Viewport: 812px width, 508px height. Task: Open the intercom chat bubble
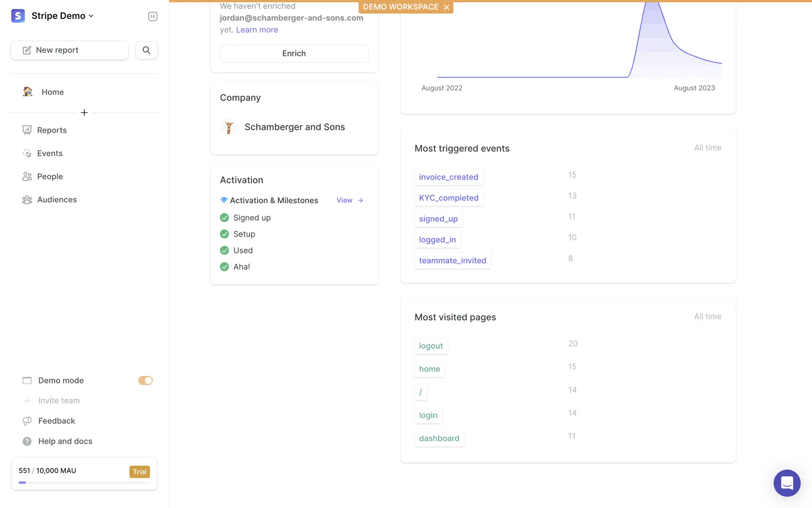pos(787,483)
